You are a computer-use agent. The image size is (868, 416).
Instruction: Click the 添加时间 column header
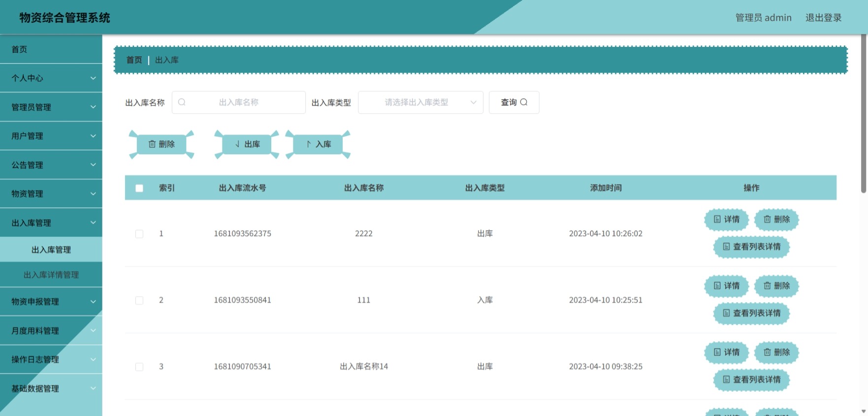[606, 188]
